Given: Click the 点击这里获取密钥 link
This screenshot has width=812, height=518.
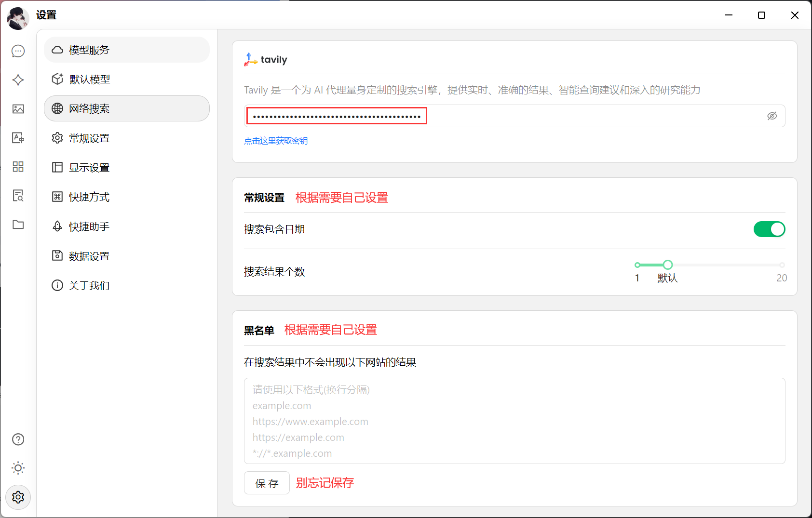Looking at the screenshot, I should (x=276, y=141).
